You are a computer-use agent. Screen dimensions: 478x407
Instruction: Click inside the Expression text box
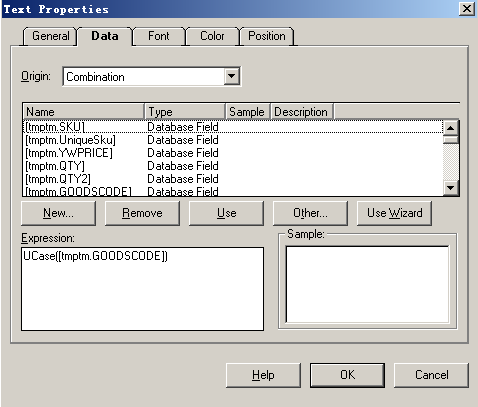click(142, 289)
